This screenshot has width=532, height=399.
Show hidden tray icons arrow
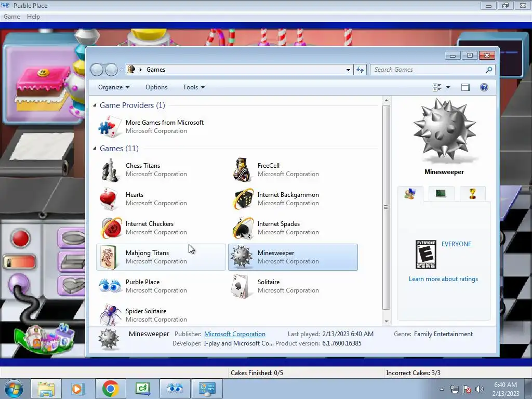442,389
